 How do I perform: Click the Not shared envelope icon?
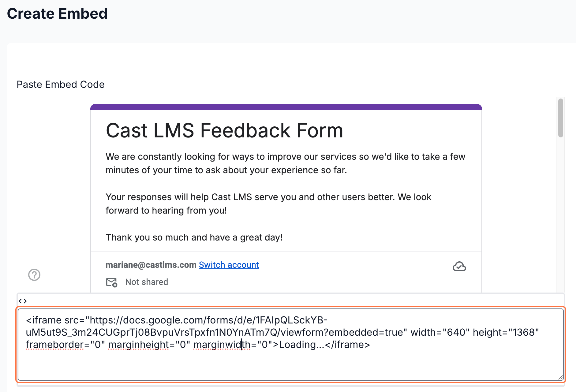pos(111,282)
